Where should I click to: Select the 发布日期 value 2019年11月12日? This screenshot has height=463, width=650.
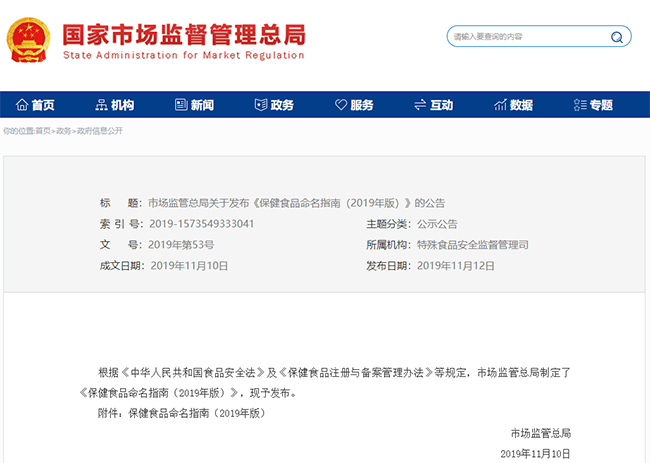pyautogui.click(x=456, y=266)
